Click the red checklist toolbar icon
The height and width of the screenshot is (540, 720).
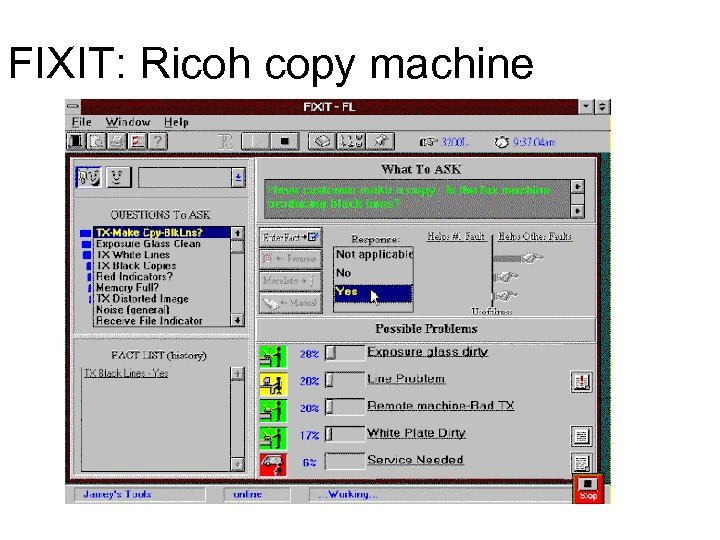[137, 141]
